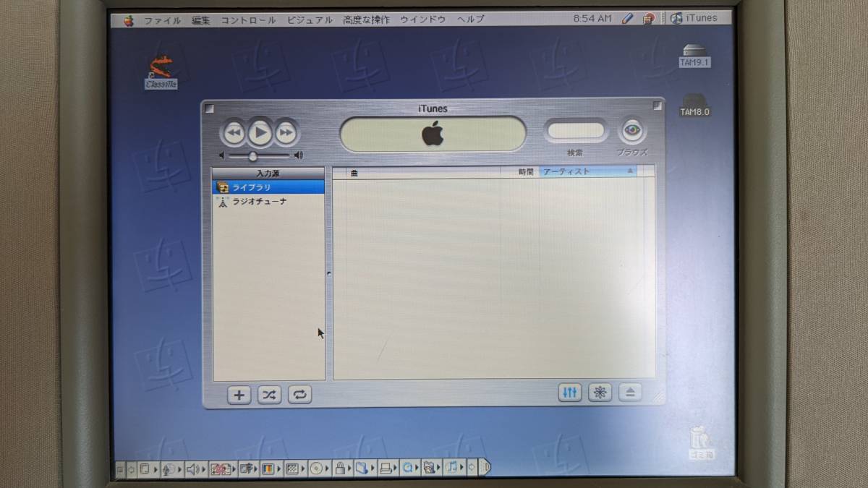Select the Classilla desktop icon
Image resolution: width=868 pixels, height=488 pixels.
click(161, 72)
